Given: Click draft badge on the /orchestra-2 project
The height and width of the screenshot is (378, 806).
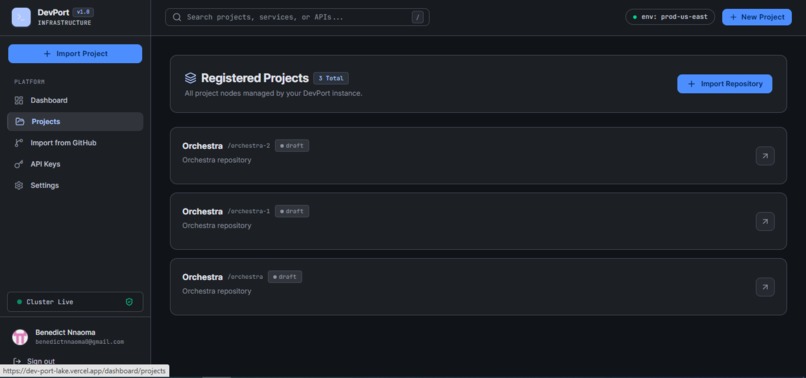Looking at the screenshot, I should click(292, 146).
